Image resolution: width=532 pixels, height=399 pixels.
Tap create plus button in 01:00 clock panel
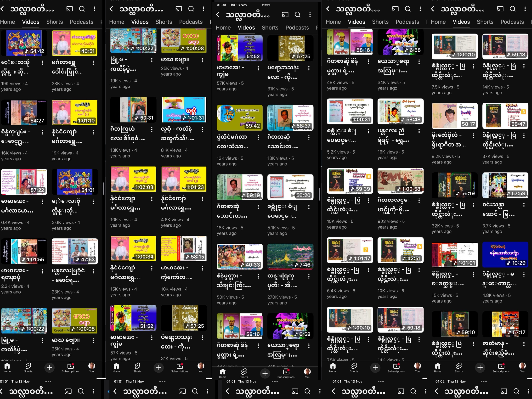pyautogui.click(x=265, y=373)
